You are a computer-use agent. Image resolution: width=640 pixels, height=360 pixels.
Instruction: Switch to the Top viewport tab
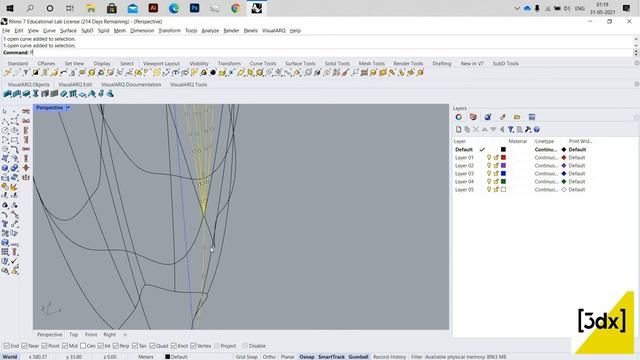click(x=73, y=334)
